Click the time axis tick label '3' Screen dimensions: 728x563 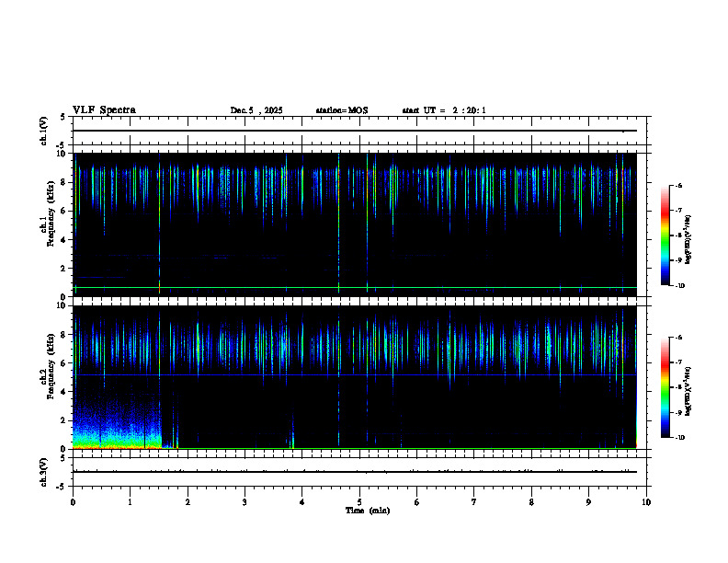pyautogui.click(x=245, y=502)
